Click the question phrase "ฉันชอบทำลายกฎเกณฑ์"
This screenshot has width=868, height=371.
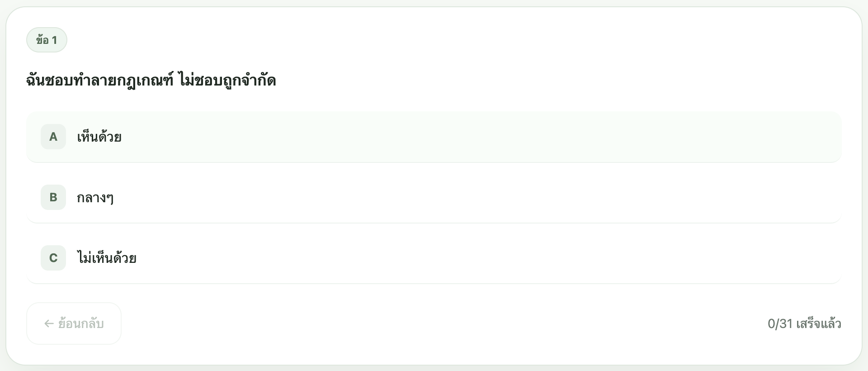point(99,81)
